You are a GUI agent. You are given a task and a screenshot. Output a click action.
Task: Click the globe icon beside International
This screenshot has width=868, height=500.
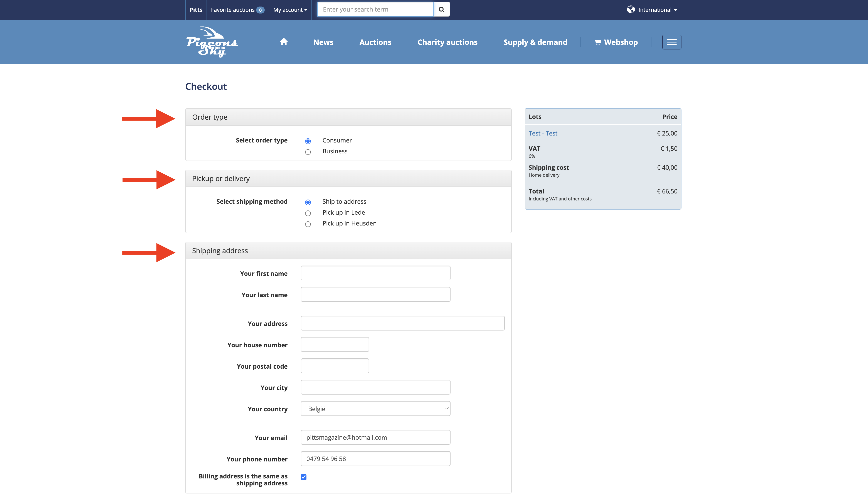coord(631,10)
